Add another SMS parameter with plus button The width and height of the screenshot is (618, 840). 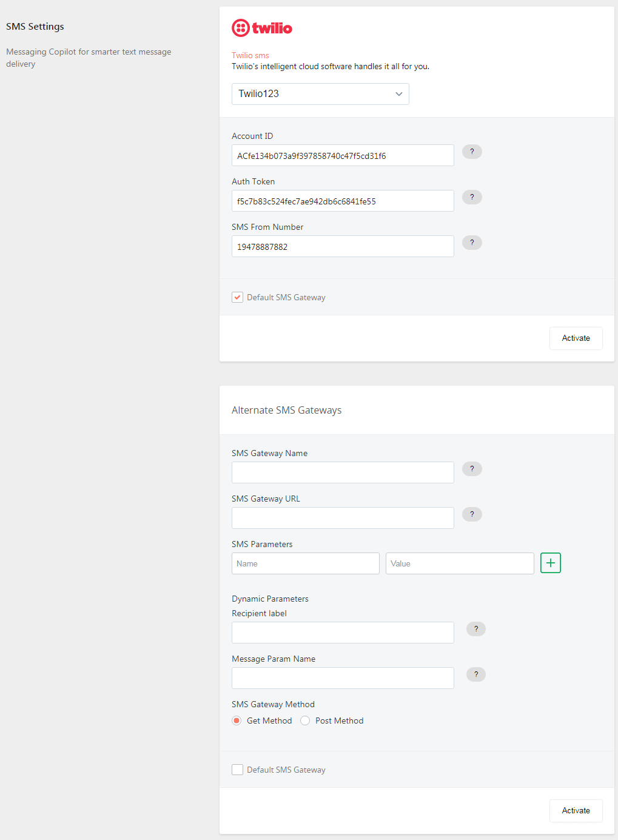(x=551, y=563)
